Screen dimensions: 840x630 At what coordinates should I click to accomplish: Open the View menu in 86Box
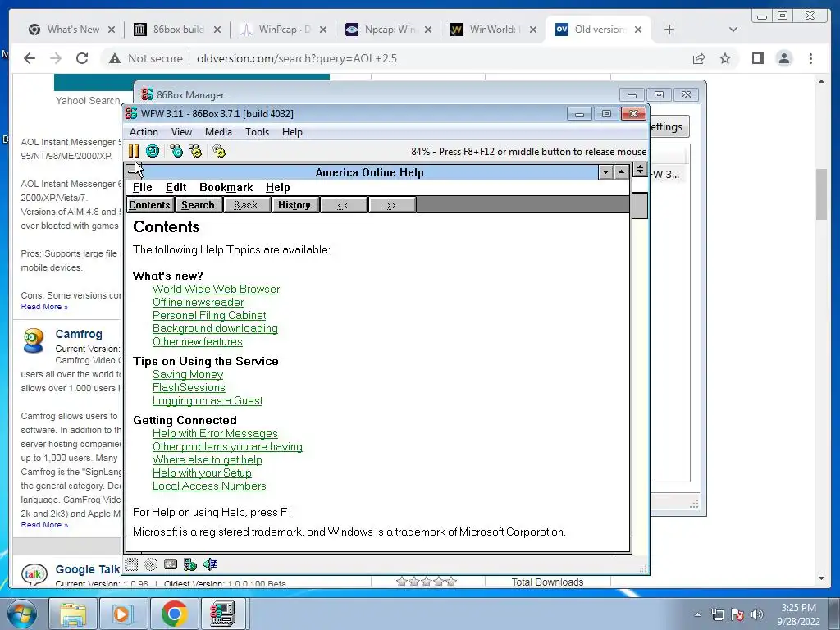pyautogui.click(x=181, y=132)
